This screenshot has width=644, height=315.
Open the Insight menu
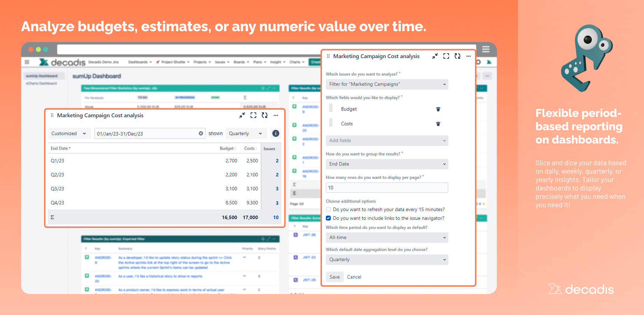(x=278, y=62)
